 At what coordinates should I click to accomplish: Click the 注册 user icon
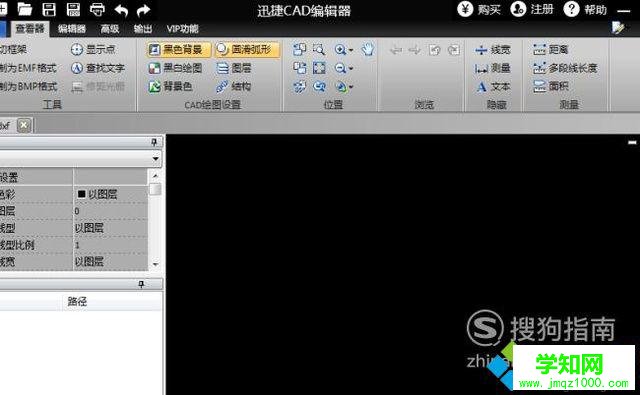[x=518, y=9]
